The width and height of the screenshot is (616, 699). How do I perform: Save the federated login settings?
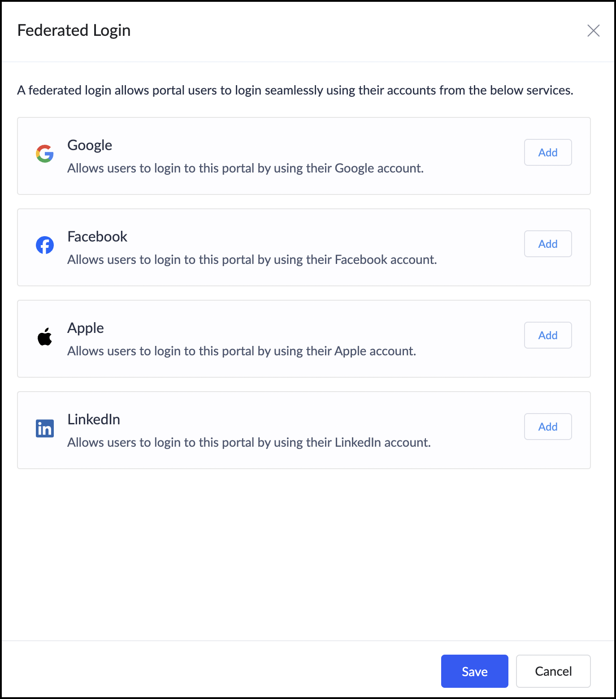(474, 671)
